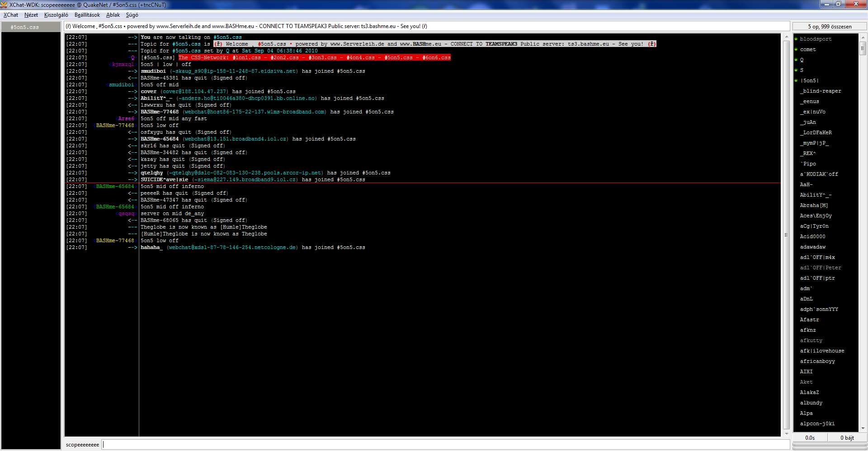
Task: Select user |5on5| in user list
Action: coord(809,80)
